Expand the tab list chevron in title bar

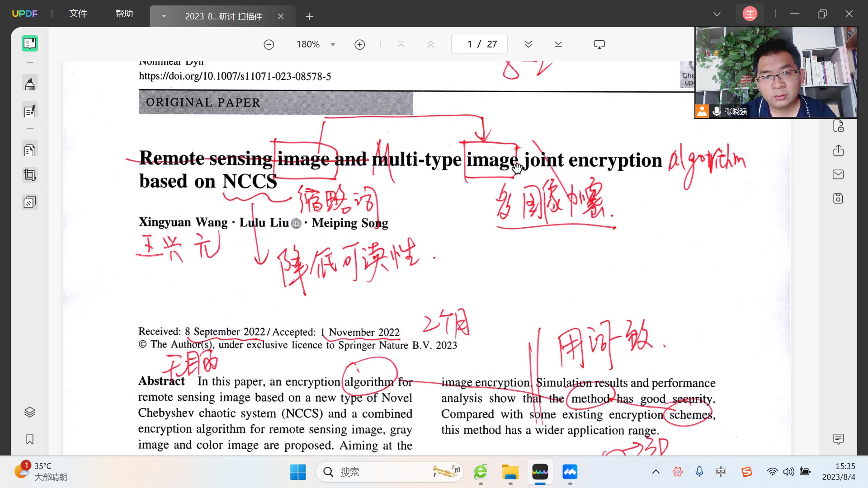click(717, 14)
